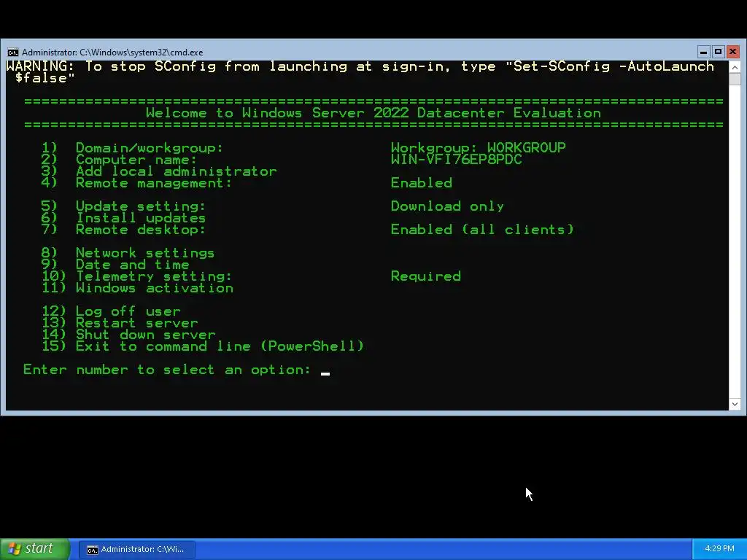The width and height of the screenshot is (747, 560).
Task: Click the scrollbar down arrow in the console
Action: (x=735, y=404)
